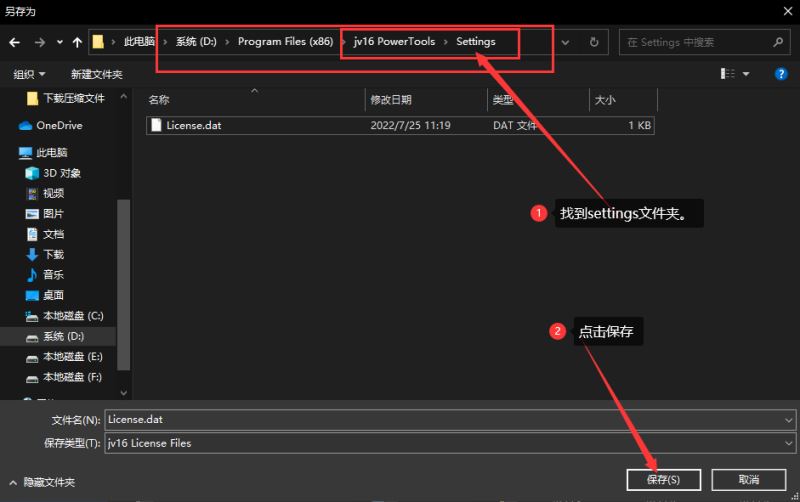Close the 另存为 dialog
This screenshot has height=502, width=800.
[788, 11]
